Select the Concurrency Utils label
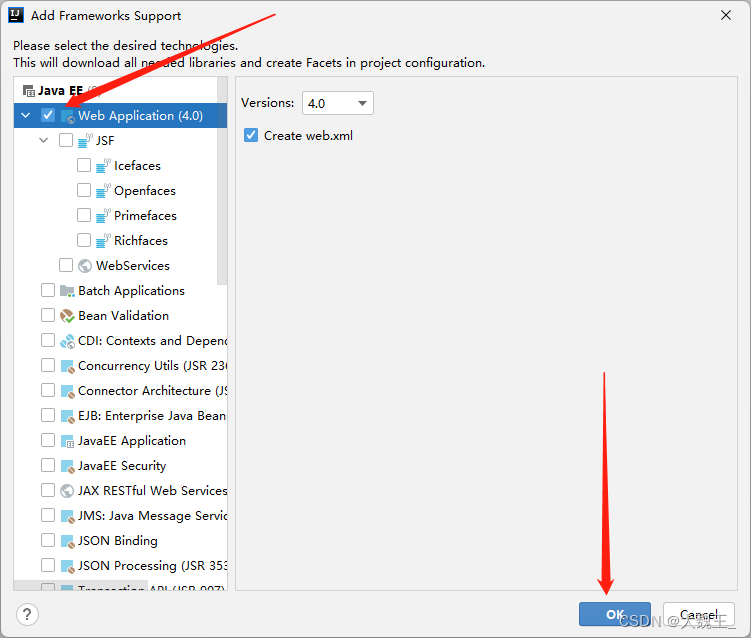The width and height of the screenshot is (751, 638). point(152,366)
